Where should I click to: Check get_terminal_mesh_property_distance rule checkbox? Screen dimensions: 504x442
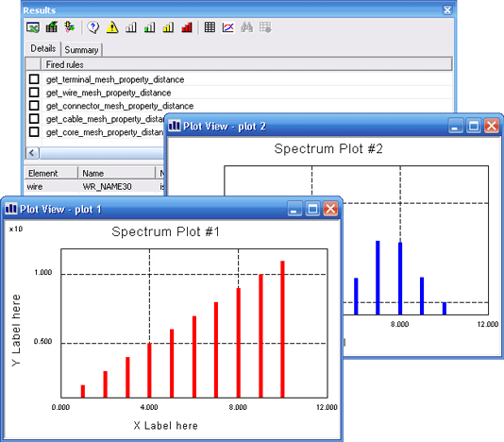tap(34, 79)
